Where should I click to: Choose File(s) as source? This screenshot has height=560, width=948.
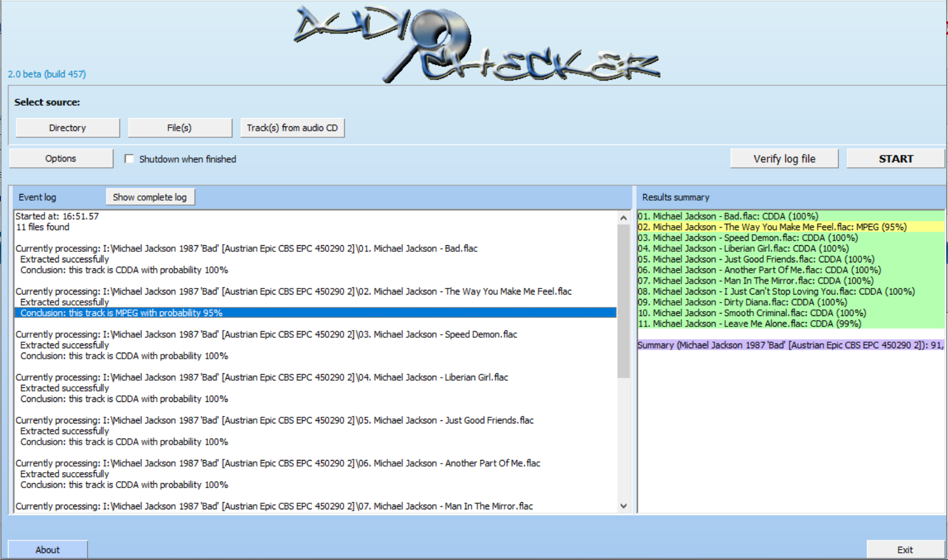point(179,128)
